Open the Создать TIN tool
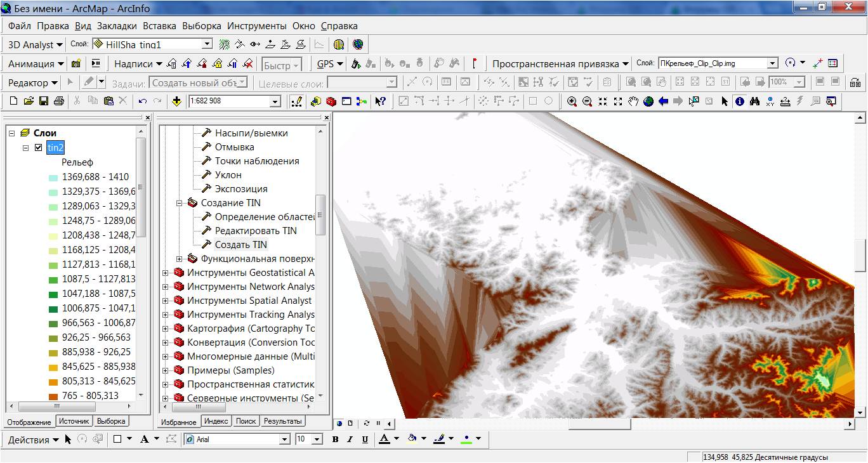 [x=240, y=245]
